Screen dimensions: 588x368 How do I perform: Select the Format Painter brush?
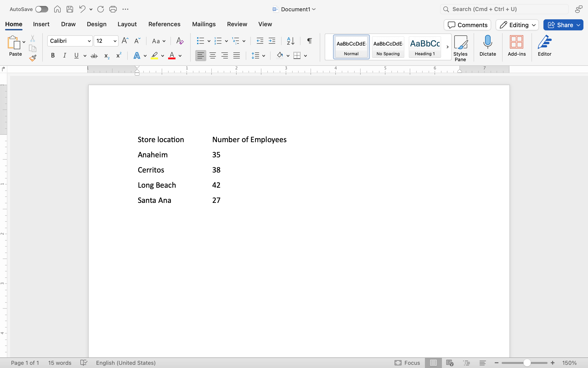(33, 58)
